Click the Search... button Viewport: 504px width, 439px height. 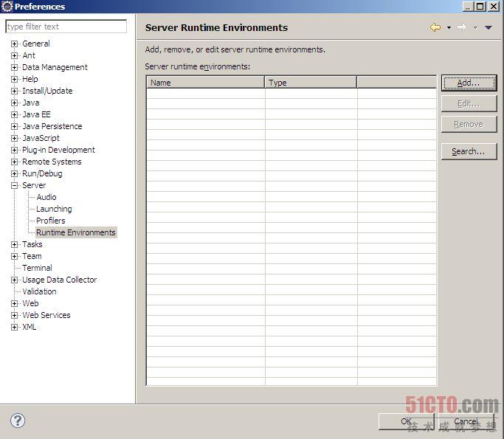pyautogui.click(x=469, y=151)
